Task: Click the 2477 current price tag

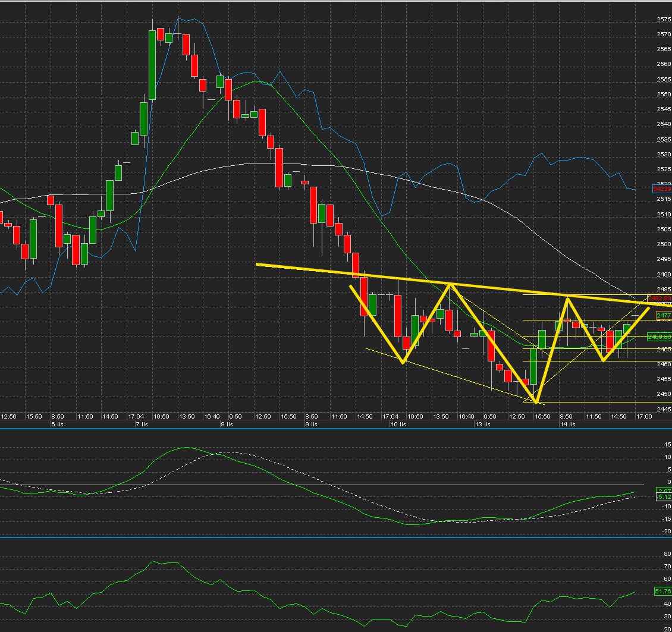Action: [x=664, y=316]
